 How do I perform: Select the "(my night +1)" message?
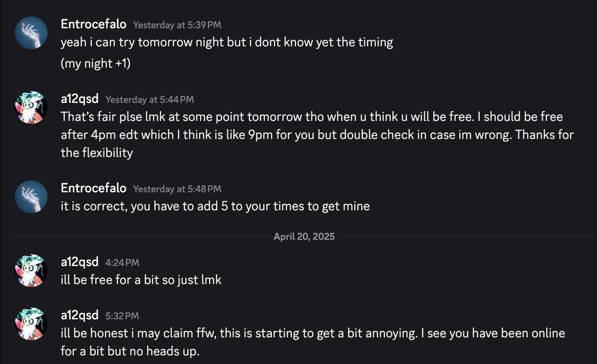[x=96, y=64]
